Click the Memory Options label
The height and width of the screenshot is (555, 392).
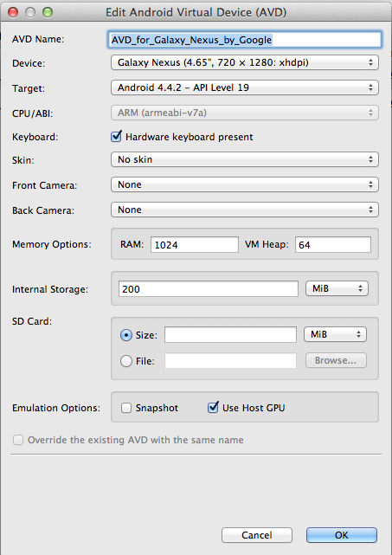tap(52, 244)
